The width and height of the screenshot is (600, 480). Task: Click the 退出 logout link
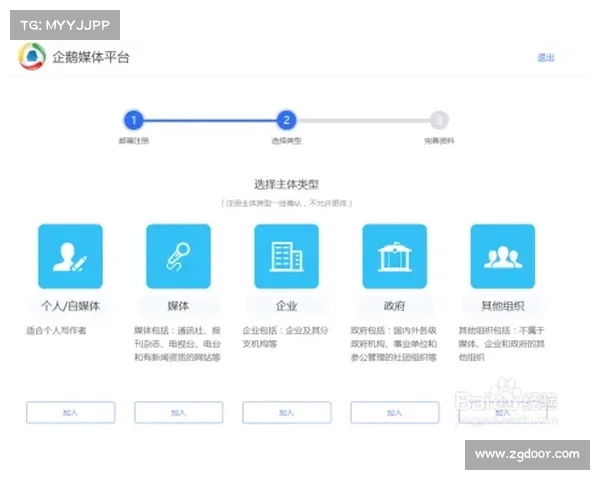[x=546, y=57]
